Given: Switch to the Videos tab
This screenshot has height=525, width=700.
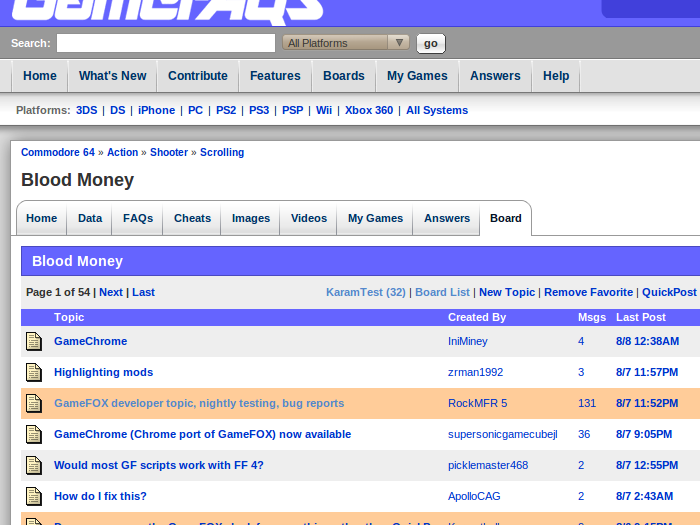Looking at the screenshot, I should point(309,218).
